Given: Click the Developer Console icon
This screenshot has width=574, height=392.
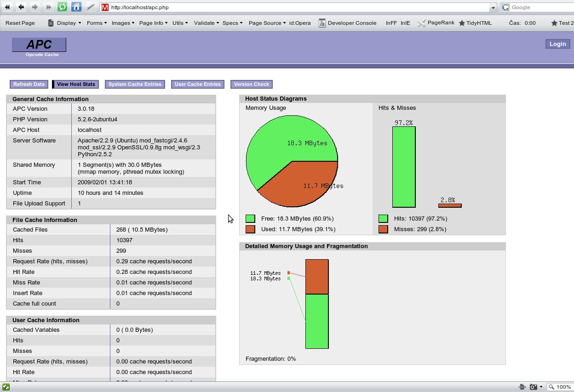Looking at the screenshot, I should point(322,23).
